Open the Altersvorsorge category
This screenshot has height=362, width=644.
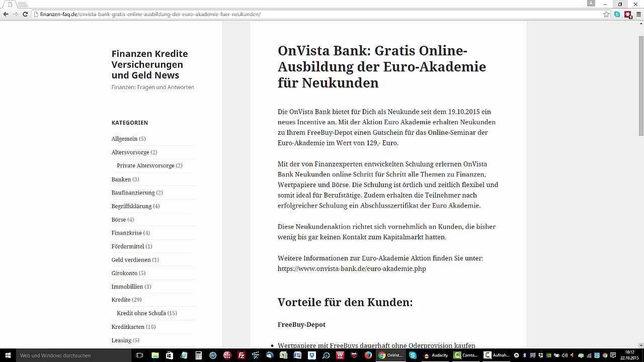130,152
